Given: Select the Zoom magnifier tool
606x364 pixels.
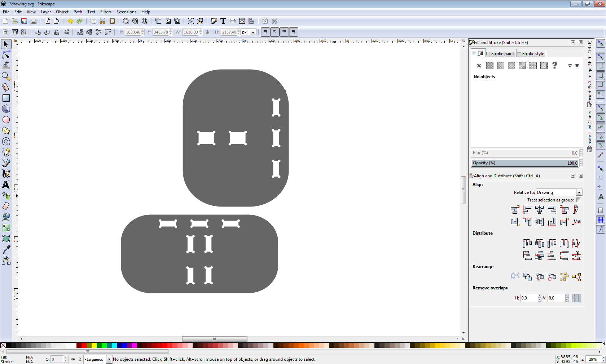Looking at the screenshot, I should [6, 76].
